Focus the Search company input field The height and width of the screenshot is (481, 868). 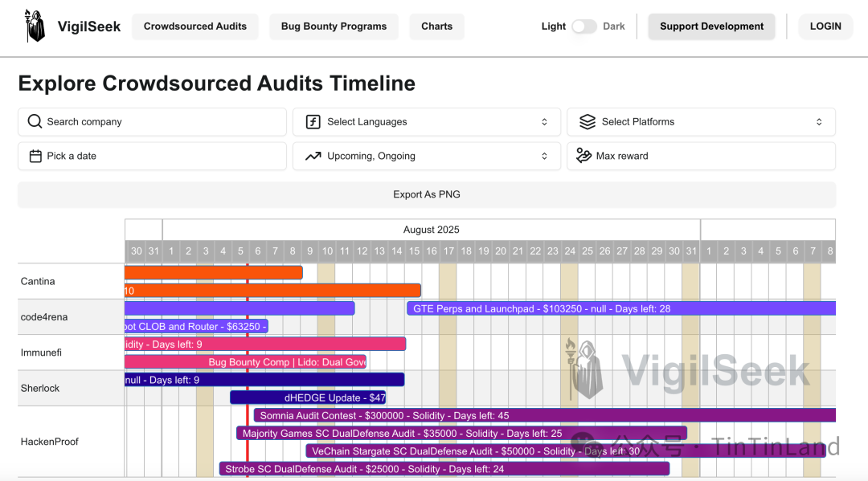(x=152, y=121)
